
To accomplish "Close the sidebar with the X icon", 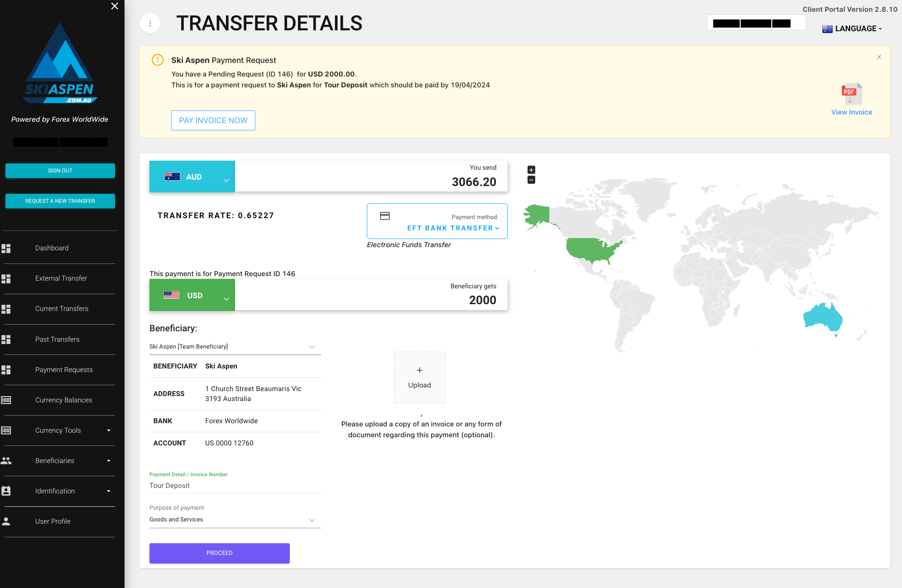I will 115,6.
